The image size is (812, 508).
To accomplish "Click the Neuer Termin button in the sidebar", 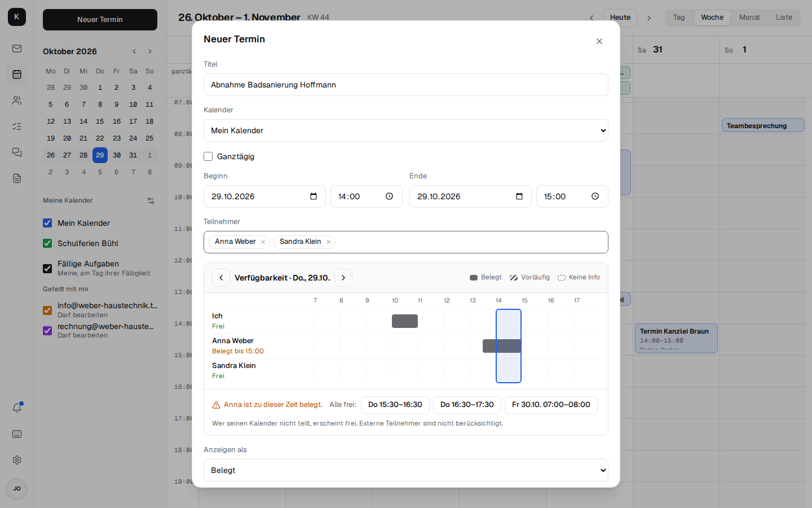I will click(100, 20).
